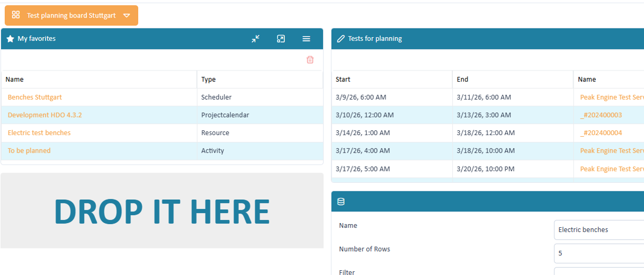Open the _#202400004 test link

(x=601, y=132)
